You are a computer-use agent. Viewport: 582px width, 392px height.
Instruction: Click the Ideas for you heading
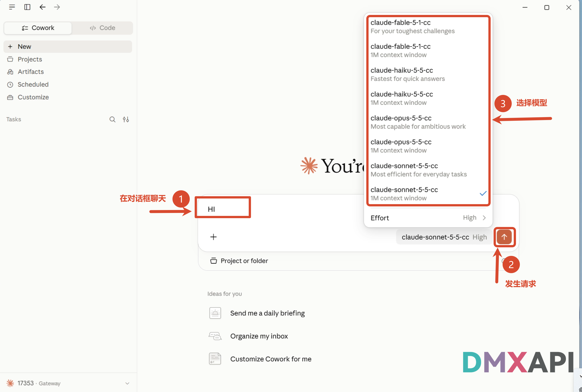(225, 294)
